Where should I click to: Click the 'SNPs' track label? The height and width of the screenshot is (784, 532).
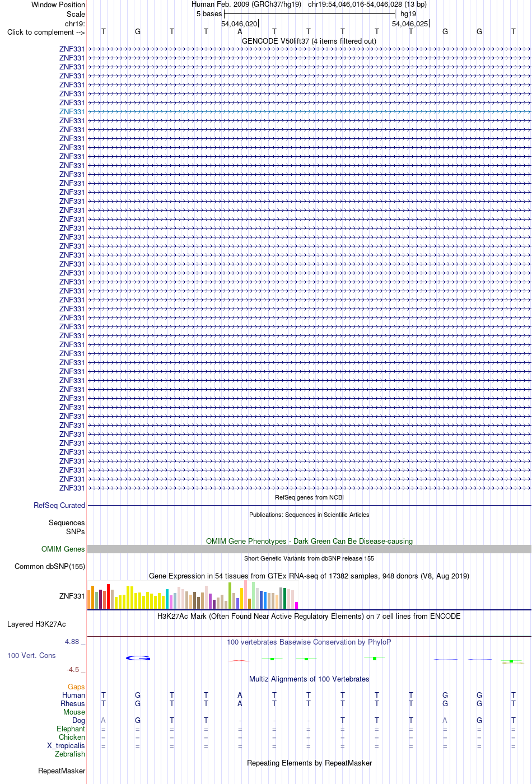(x=76, y=531)
